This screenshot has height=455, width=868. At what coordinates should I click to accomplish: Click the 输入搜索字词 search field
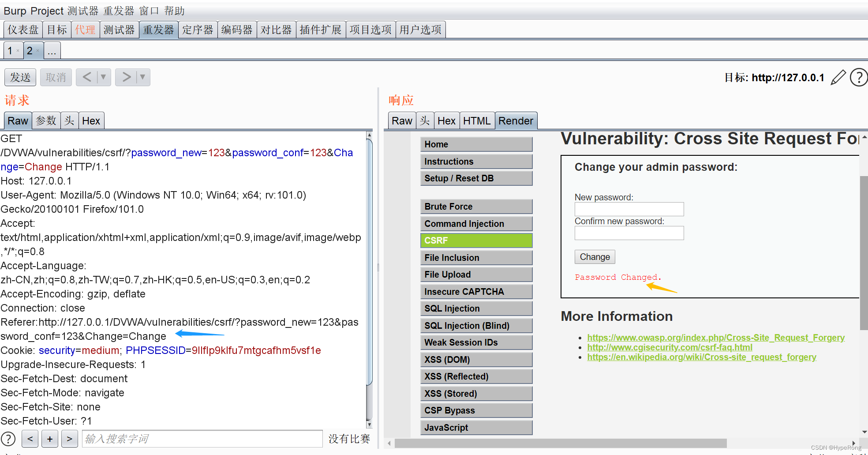pyautogui.click(x=202, y=439)
